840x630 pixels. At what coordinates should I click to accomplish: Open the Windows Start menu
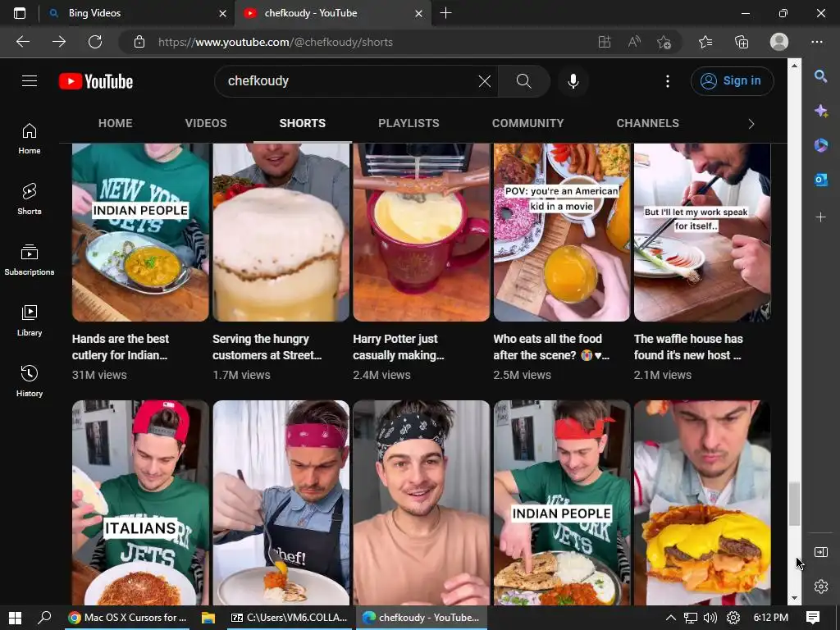click(15, 618)
